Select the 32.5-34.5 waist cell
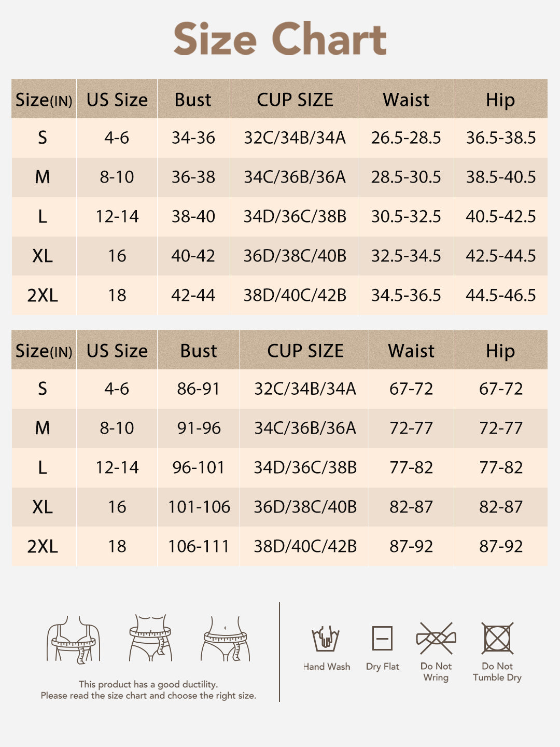560x747 pixels. click(x=406, y=256)
